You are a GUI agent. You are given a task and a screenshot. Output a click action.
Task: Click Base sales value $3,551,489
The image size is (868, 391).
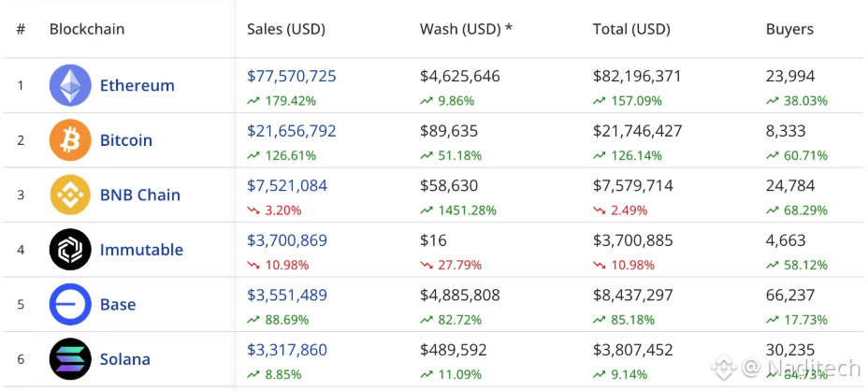286,296
